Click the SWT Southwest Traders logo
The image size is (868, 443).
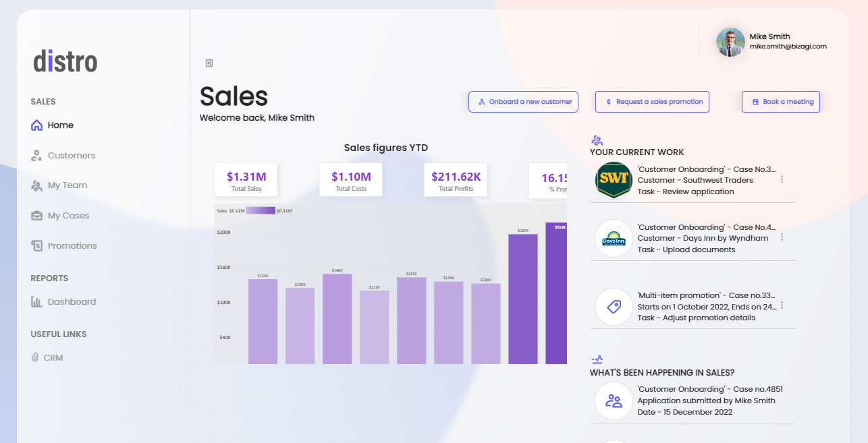614,180
